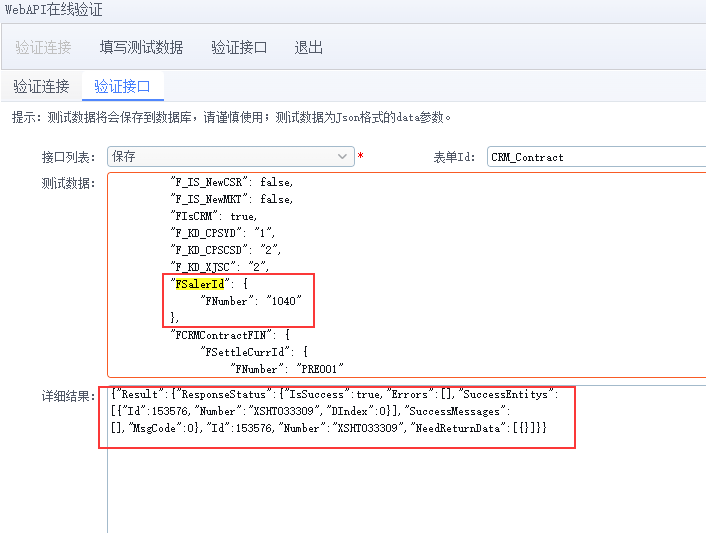This screenshot has width=706, height=533.
Task: Click the 表单Id label
Action: [x=454, y=157]
